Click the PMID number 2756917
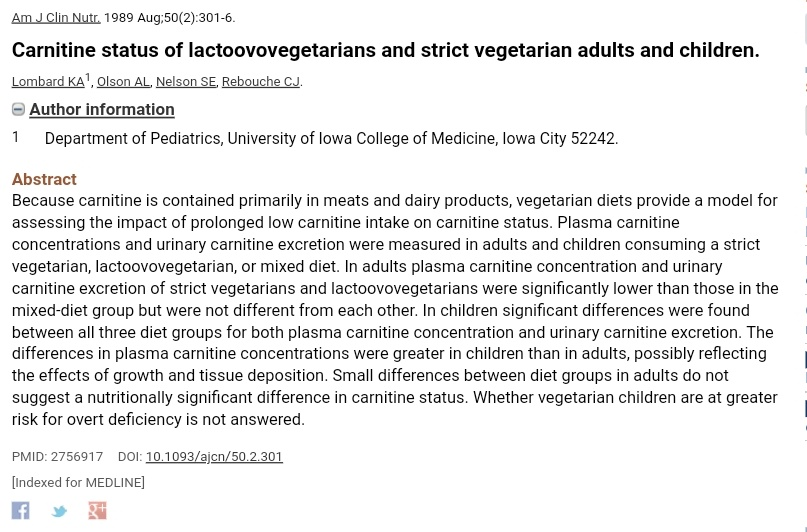The image size is (807, 532). [x=76, y=456]
